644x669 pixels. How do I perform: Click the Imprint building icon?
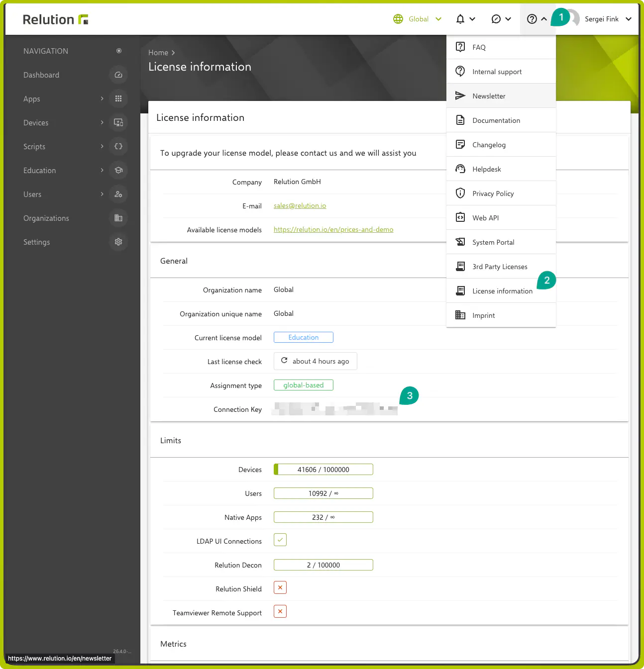tap(460, 315)
